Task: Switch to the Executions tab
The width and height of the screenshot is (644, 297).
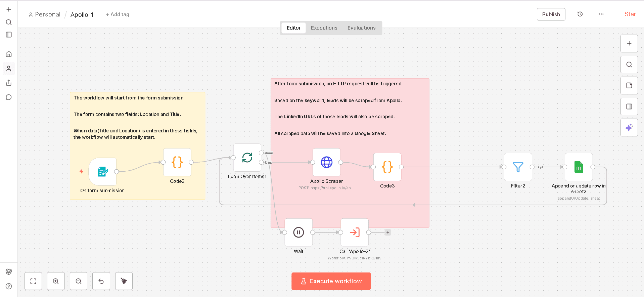Action: click(324, 28)
